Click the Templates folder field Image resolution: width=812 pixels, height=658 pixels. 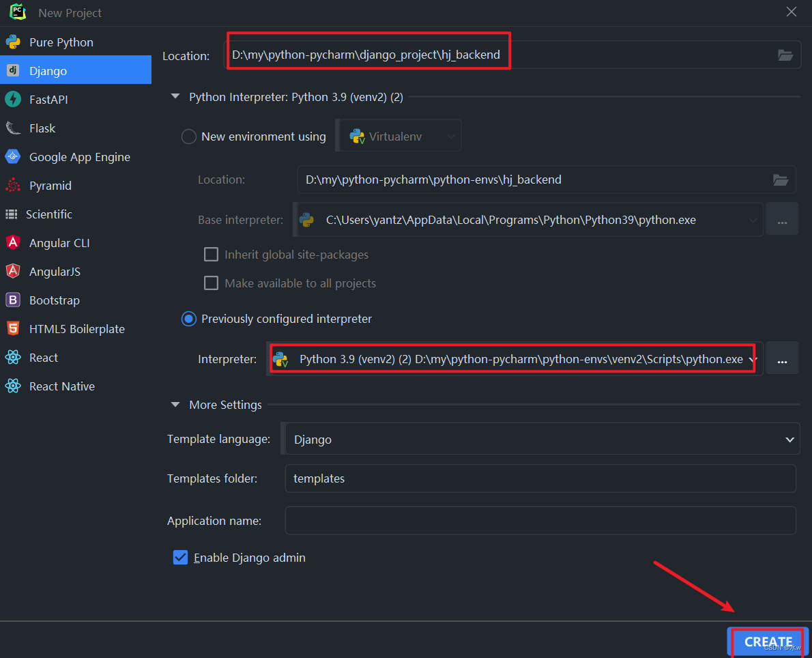point(540,478)
